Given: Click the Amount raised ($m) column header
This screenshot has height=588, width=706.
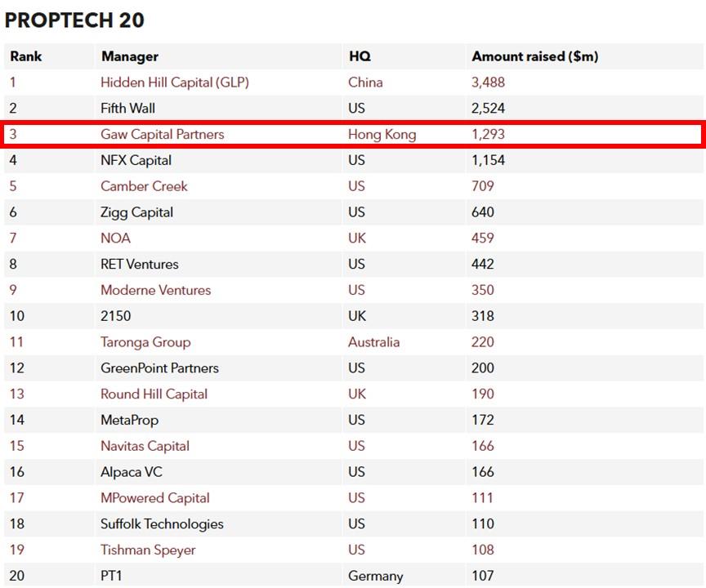Looking at the screenshot, I should pyautogui.click(x=534, y=56).
